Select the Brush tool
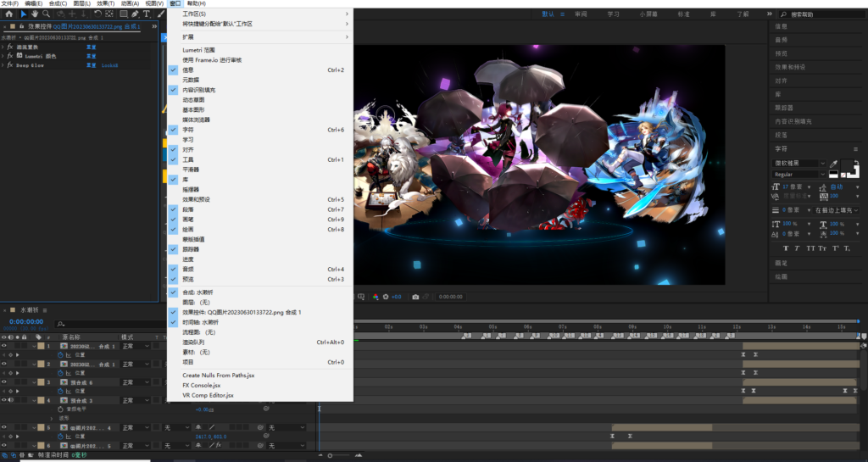Viewport: 868px width, 462px height. [161, 14]
